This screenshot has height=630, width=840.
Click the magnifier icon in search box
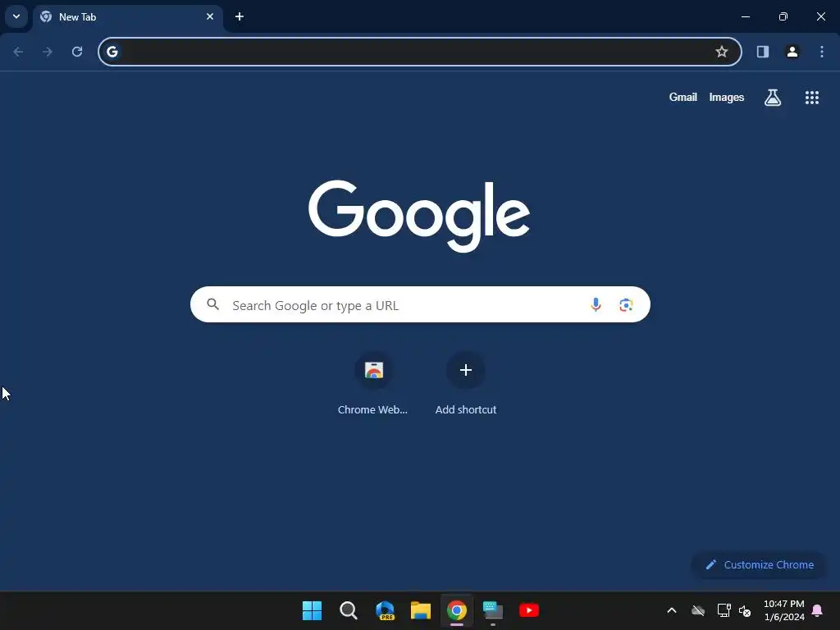click(x=212, y=304)
